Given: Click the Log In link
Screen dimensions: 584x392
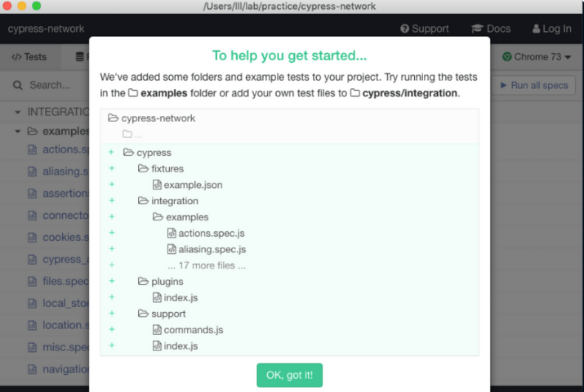Looking at the screenshot, I should click(552, 29).
